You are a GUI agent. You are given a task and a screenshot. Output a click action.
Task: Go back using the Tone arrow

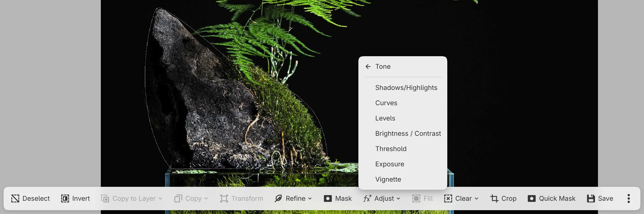(x=368, y=66)
